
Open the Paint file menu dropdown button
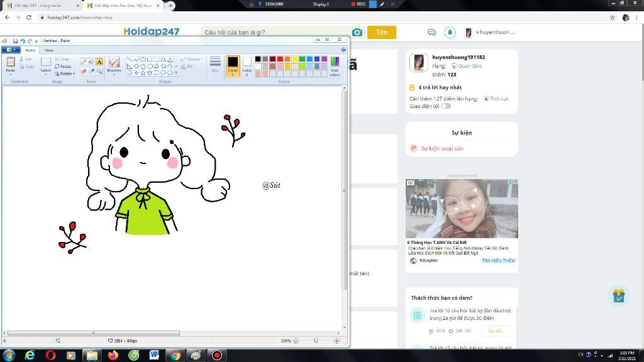[10, 50]
